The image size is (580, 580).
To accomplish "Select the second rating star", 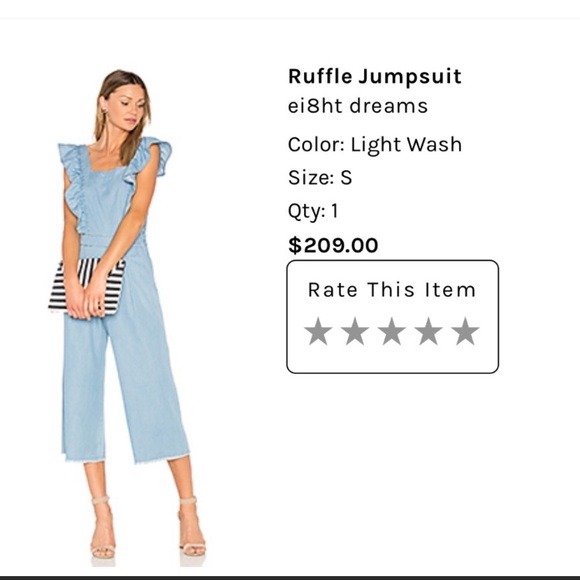I will (355, 331).
